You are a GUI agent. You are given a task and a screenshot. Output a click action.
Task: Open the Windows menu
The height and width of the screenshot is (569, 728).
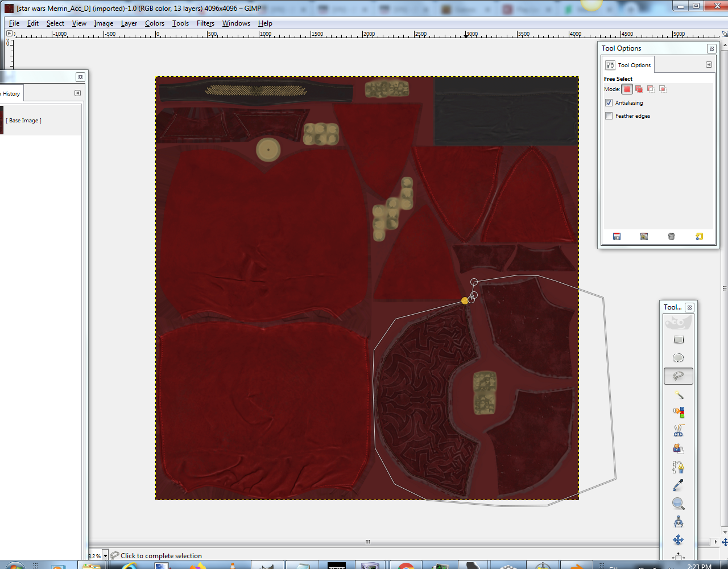(236, 23)
